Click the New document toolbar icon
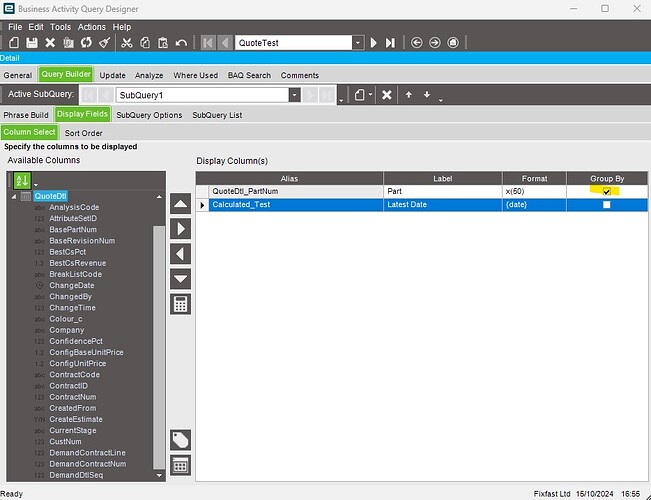 click(14, 43)
